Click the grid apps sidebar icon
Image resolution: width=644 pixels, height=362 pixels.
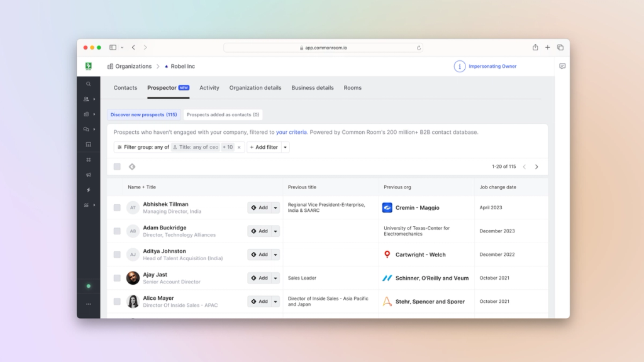pyautogui.click(x=88, y=160)
